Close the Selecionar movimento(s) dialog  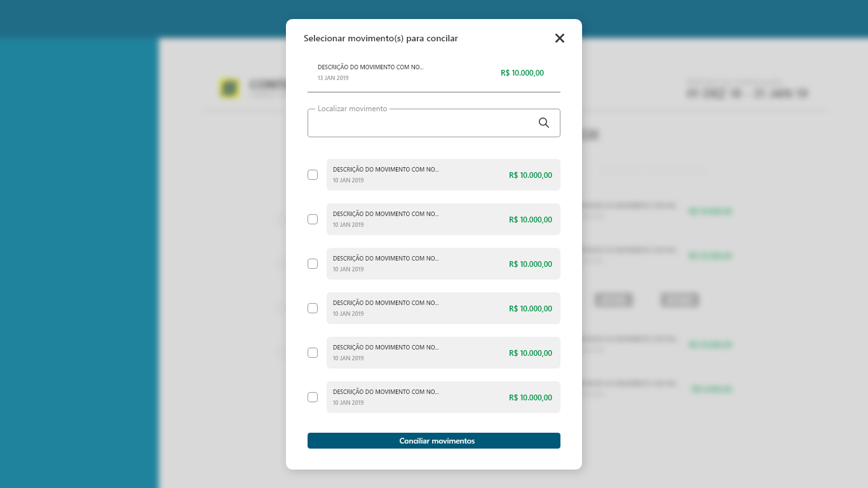point(560,38)
